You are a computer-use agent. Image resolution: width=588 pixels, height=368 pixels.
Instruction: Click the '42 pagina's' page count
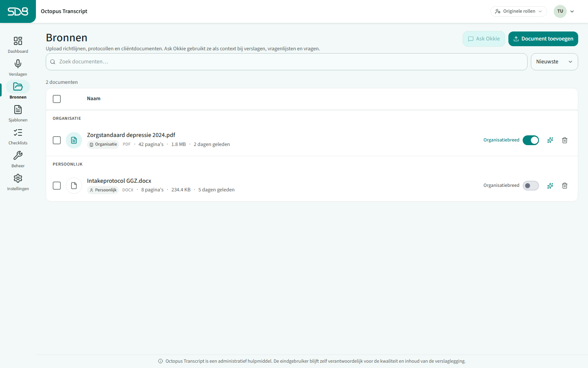pos(151,144)
